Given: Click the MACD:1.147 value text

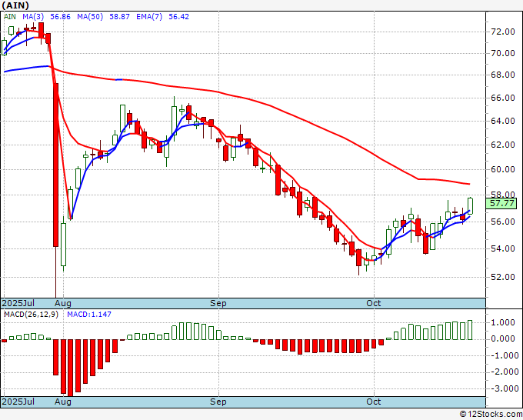Looking at the screenshot, I should pyautogui.click(x=89, y=315).
